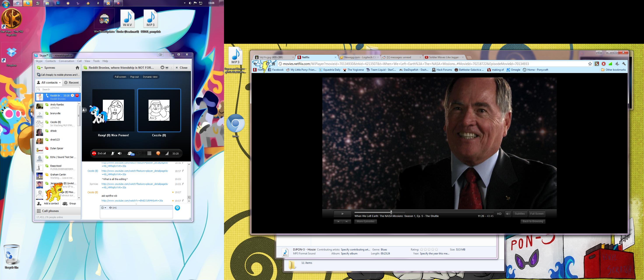Image resolution: width=644 pixels, height=280 pixels.
Task: Click Call cheaply to mobile phones banner
Action: pyautogui.click(x=58, y=75)
